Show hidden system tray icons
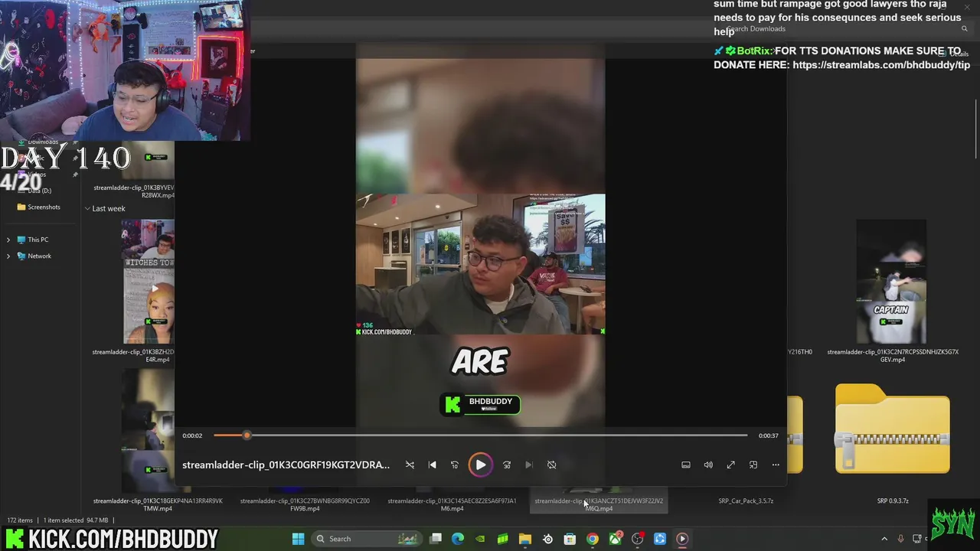The image size is (980, 551). 884,539
